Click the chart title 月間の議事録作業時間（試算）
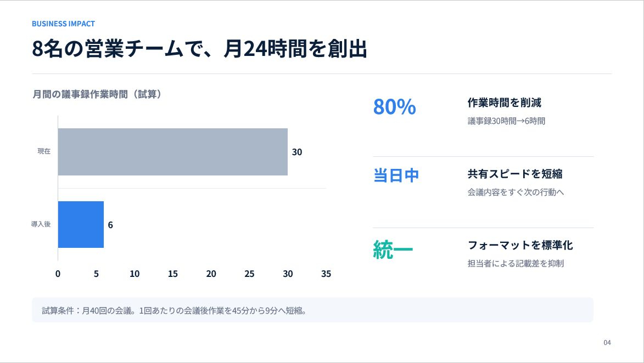The height and width of the screenshot is (363, 644). 98,94
